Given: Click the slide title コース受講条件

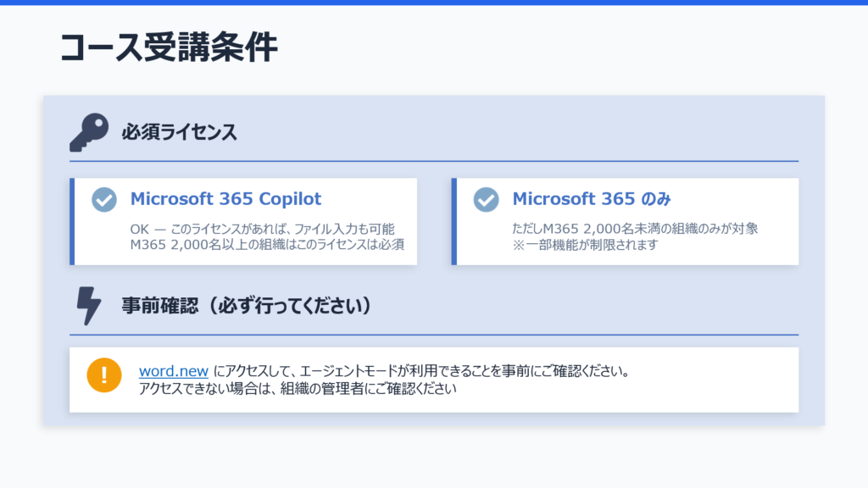Looking at the screenshot, I should pyautogui.click(x=169, y=48).
